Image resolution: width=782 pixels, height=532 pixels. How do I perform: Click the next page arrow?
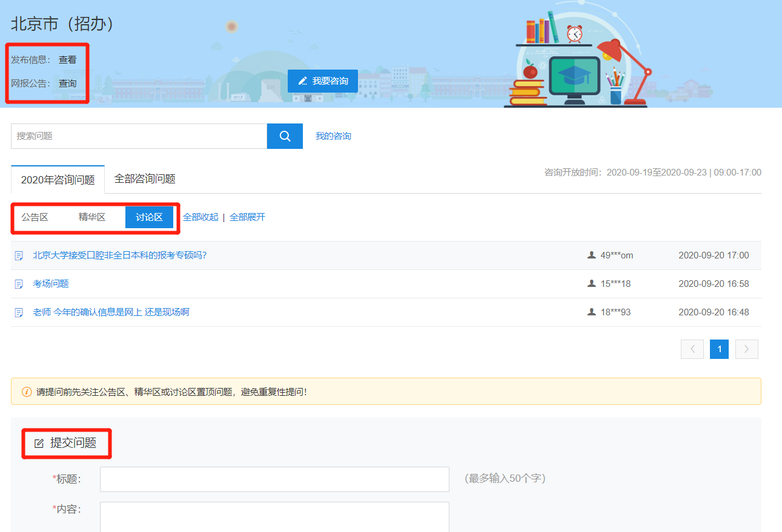[746, 349]
